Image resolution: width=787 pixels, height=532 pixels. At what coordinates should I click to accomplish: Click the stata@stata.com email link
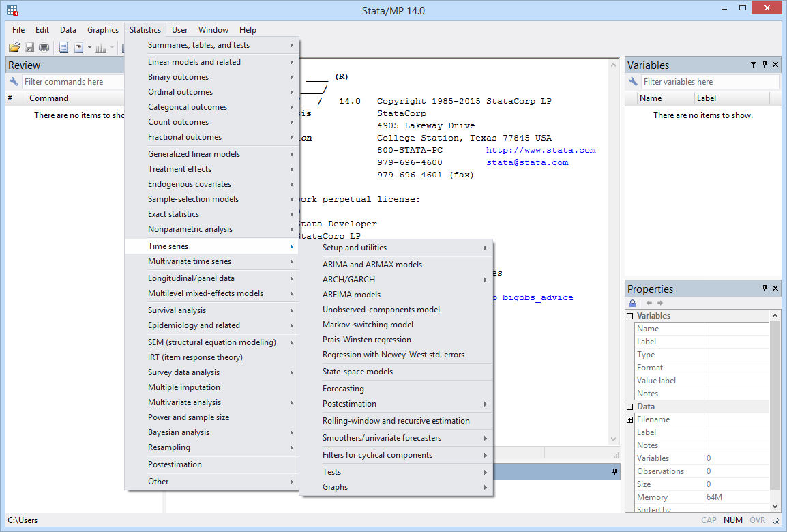(x=526, y=162)
